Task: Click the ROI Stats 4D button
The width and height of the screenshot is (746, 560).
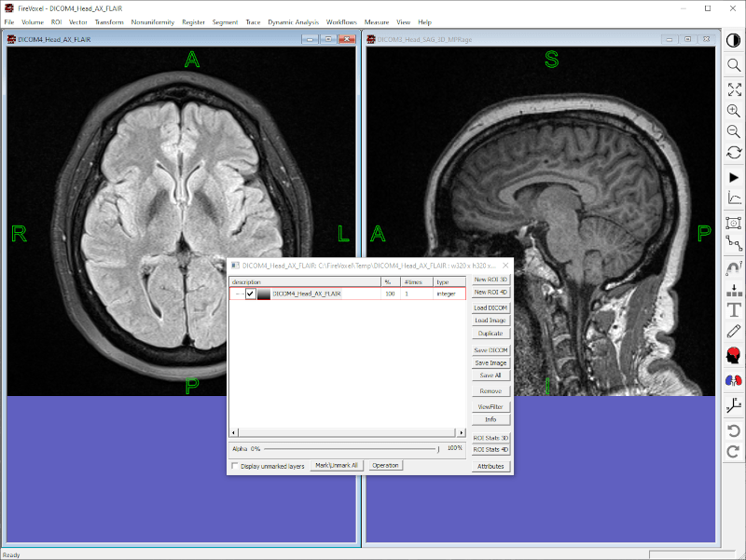Action: [x=490, y=450]
